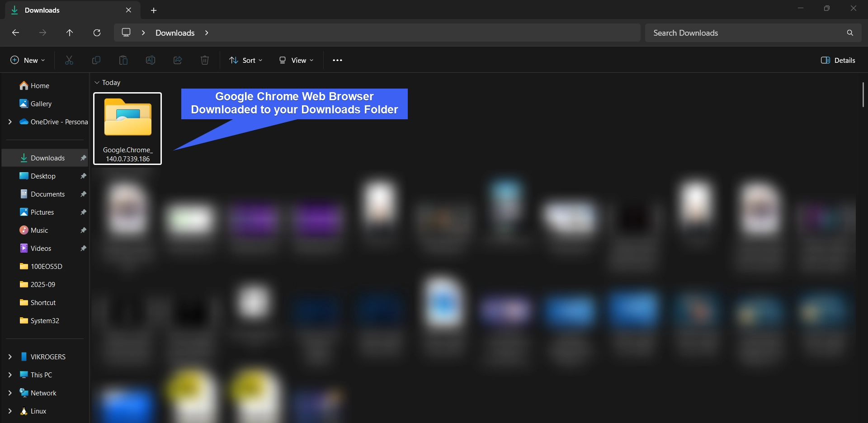Rename the selected folder using toolbar icon
The height and width of the screenshot is (423, 868).
(x=150, y=60)
